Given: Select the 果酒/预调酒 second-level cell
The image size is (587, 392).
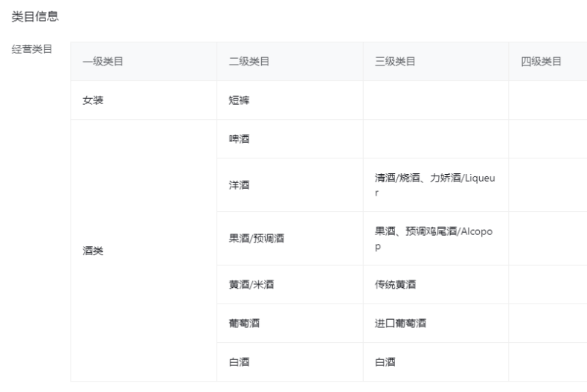Looking at the screenshot, I should 257,239.
